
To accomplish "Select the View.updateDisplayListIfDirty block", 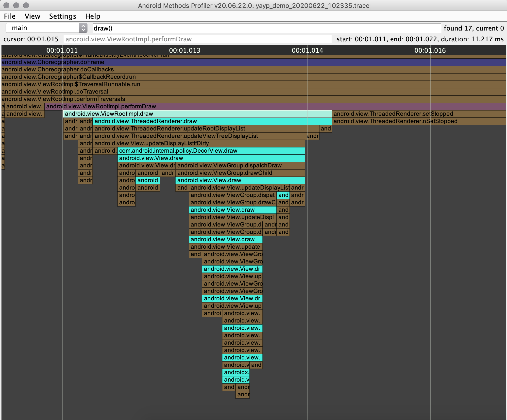I will 199,143.
